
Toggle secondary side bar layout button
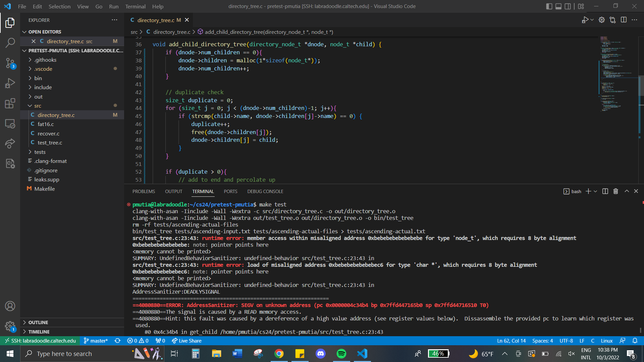(568, 6)
